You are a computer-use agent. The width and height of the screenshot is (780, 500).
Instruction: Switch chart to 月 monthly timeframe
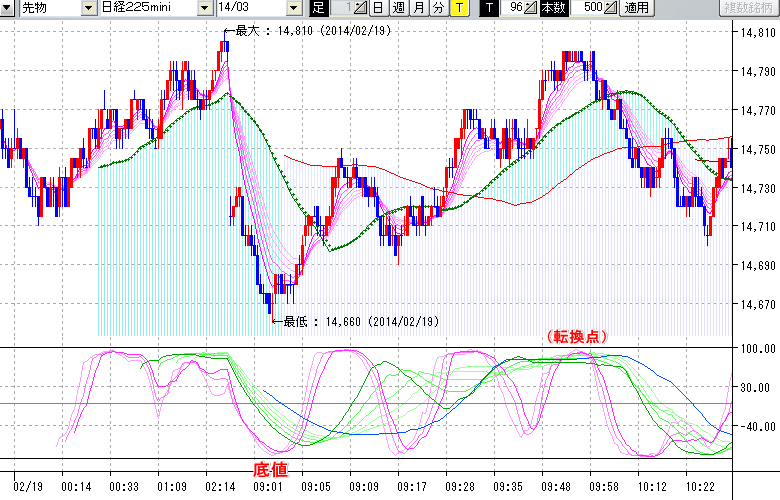[418, 8]
